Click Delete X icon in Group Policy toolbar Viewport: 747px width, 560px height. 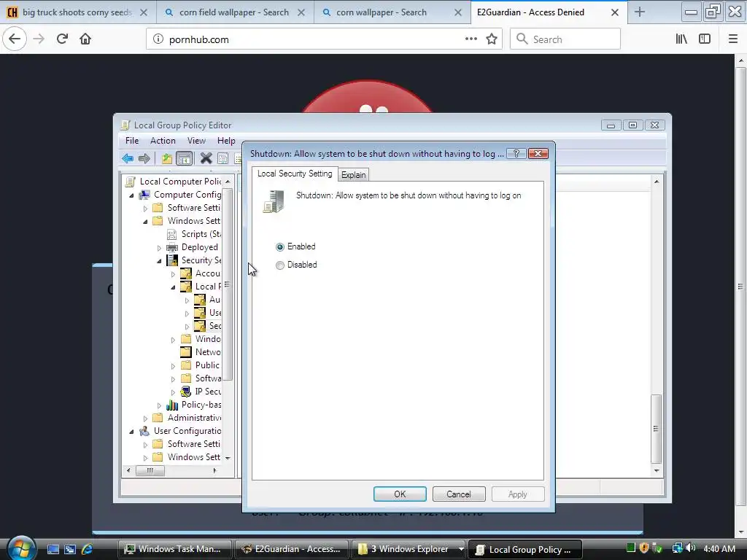tap(206, 158)
